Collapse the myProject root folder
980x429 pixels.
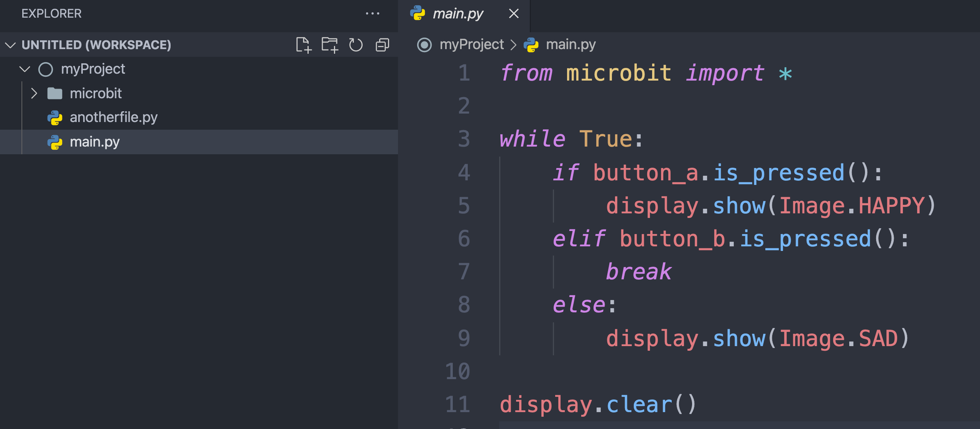click(x=25, y=69)
